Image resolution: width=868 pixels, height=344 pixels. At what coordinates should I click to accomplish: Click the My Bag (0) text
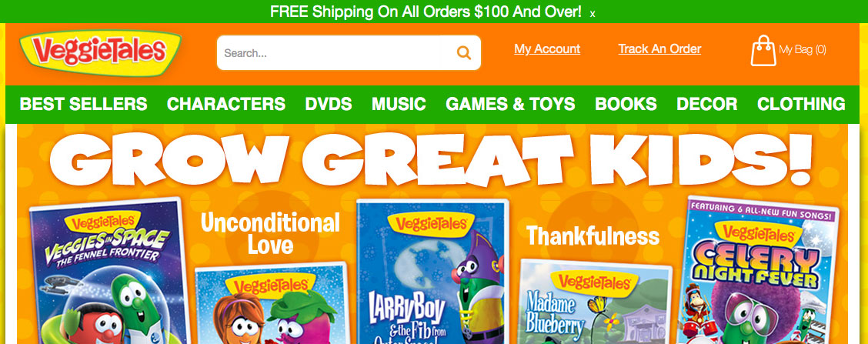[x=803, y=49]
